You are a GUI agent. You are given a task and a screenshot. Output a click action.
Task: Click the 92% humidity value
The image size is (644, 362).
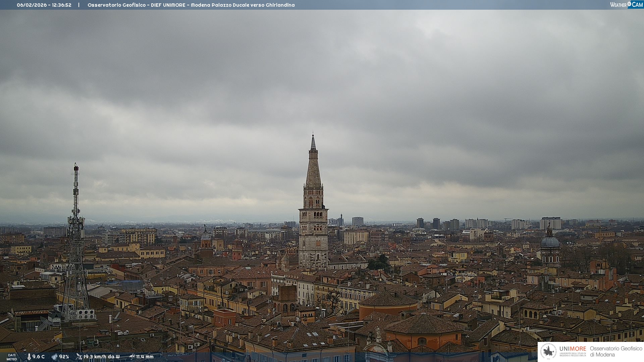[x=64, y=357]
